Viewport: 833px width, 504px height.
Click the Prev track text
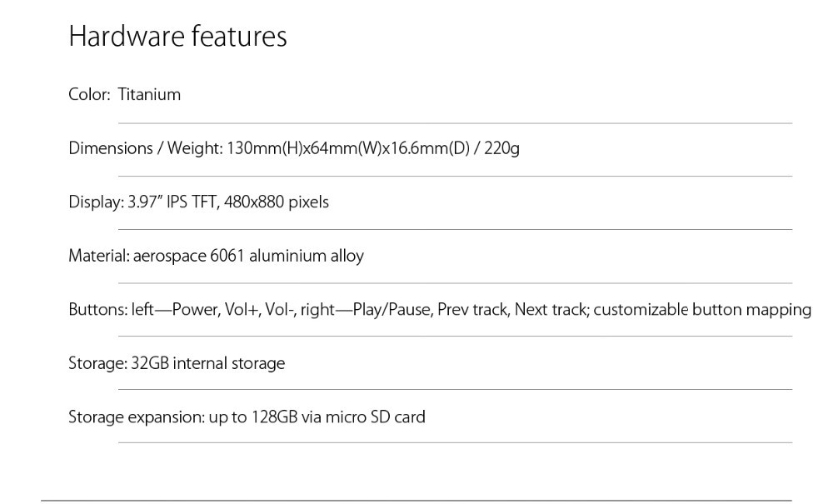pyautogui.click(x=472, y=310)
